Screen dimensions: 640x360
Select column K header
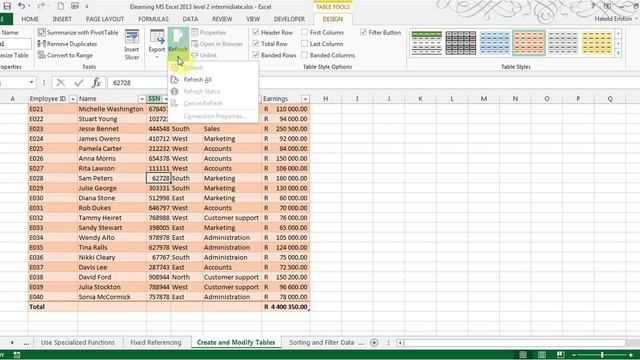(420, 99)
